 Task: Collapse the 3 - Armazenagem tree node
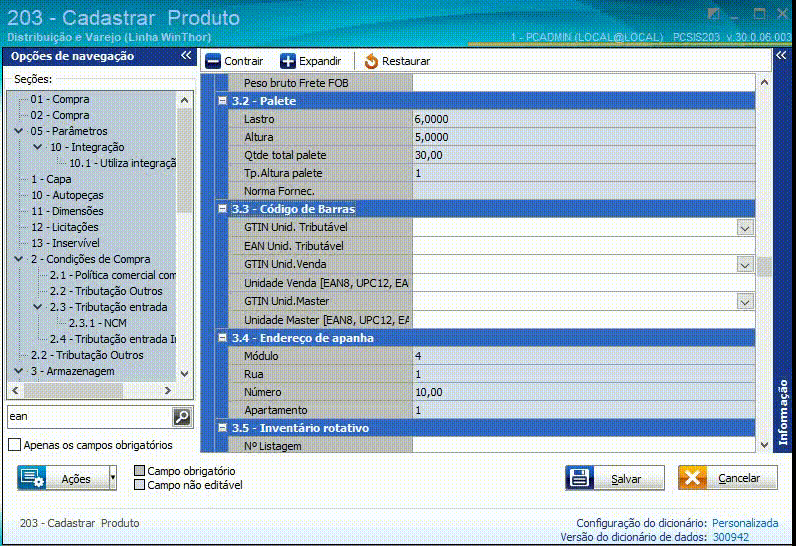[x=19, y=371]
